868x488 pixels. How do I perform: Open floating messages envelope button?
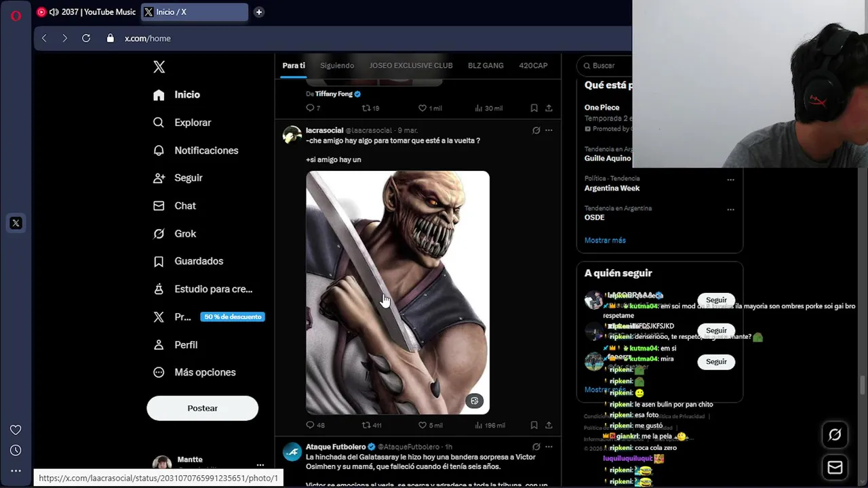835,468
